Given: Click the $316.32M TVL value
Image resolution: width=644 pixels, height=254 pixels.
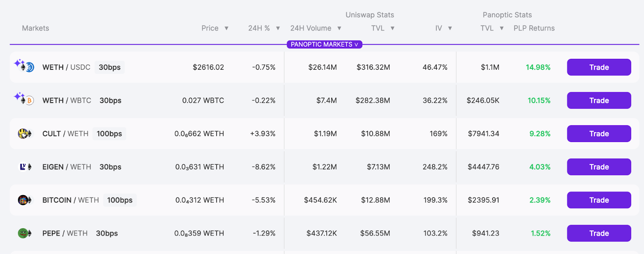Looking at the screenshot, I should [373, 67].
